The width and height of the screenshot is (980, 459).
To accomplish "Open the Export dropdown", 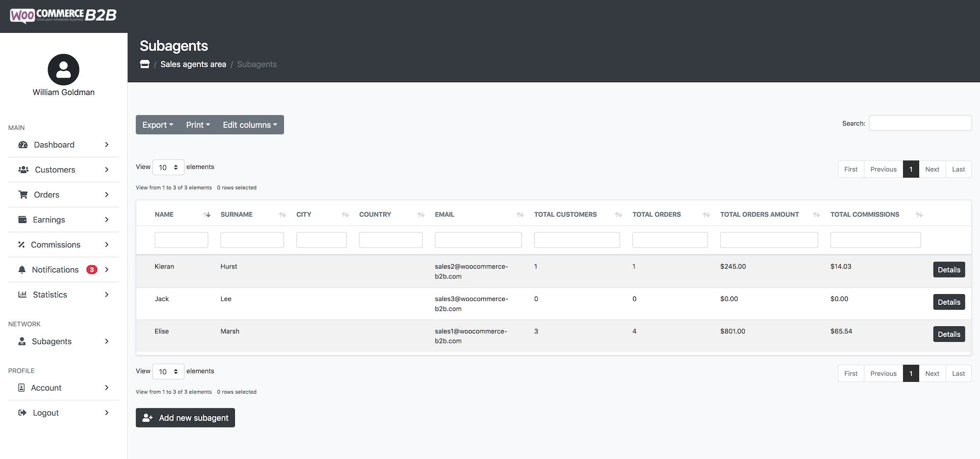I will (x=158, y=125).
